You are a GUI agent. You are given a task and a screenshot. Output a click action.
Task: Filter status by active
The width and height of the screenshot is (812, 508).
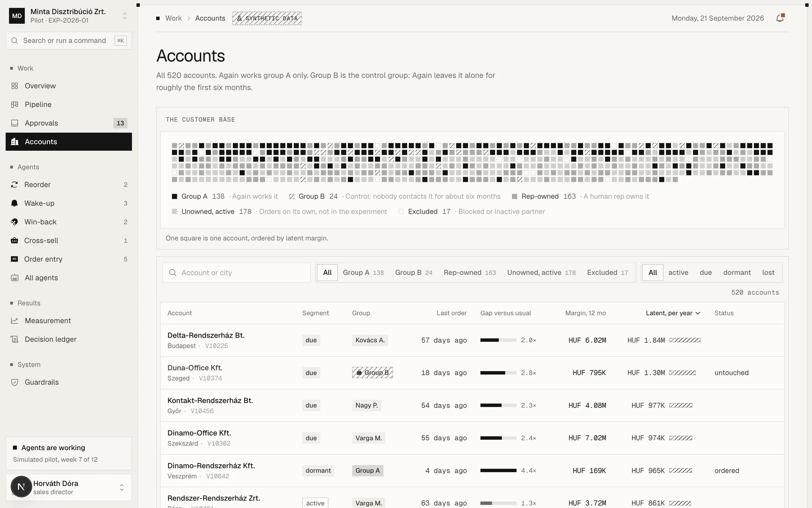[x=678, y=273]
